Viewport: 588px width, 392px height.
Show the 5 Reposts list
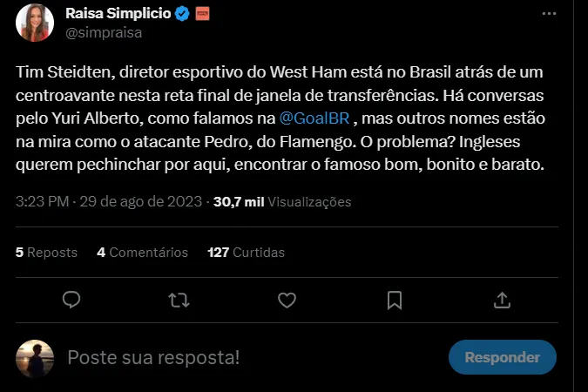47,253
